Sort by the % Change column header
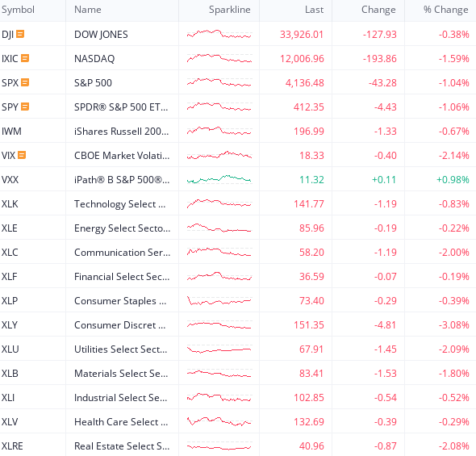This screenshot has height=456, width=476. 446,10
